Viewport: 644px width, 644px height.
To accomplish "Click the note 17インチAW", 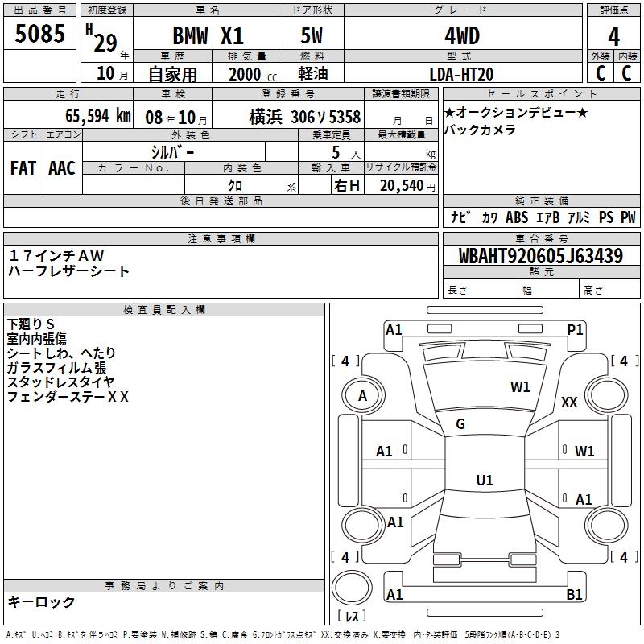I will 56,256.
